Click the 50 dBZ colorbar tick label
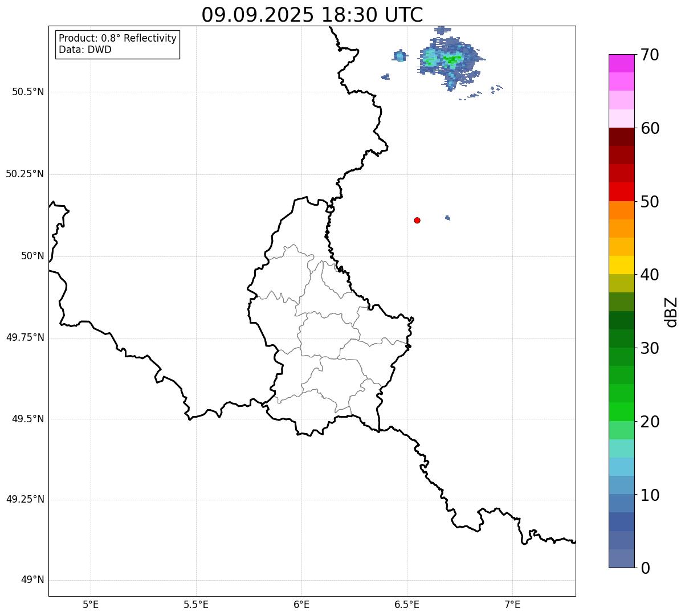Viewport: 685px width, 616px height. coord(650,202)
